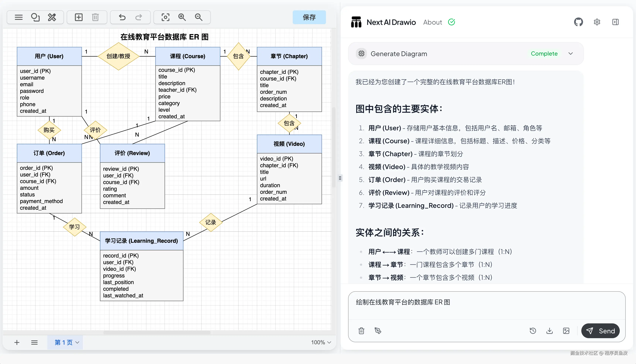The width and height of the screenshot is (636, 364).
Task: Open the hamburger menu in diagram toolbar
Action: (18, 17)
